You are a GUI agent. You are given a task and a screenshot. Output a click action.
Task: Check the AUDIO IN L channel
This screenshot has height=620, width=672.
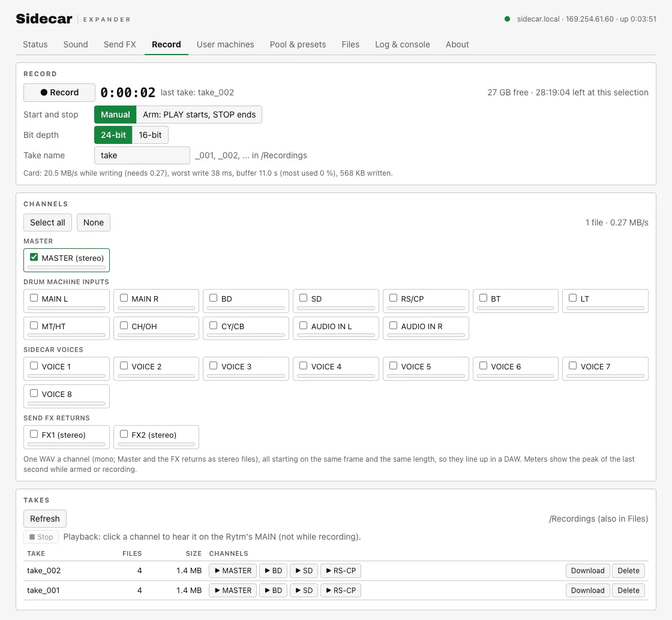click(x=304, y=326)
